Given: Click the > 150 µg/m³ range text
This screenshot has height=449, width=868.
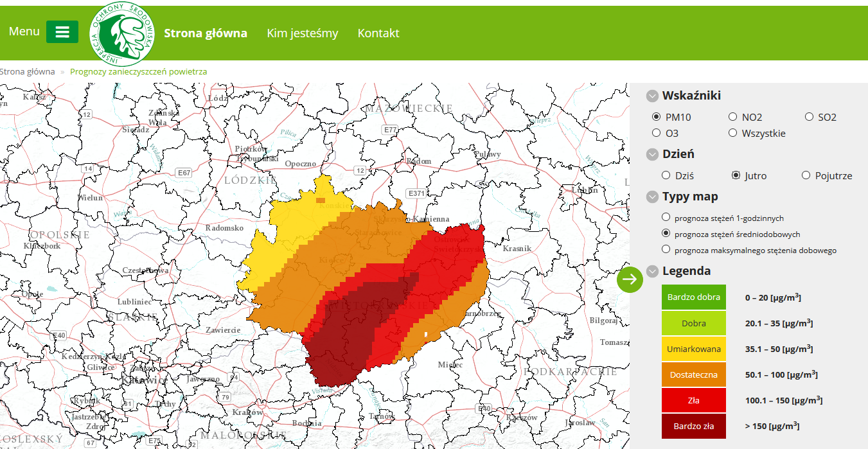Looking at the screenshot, I should point(772,426).
